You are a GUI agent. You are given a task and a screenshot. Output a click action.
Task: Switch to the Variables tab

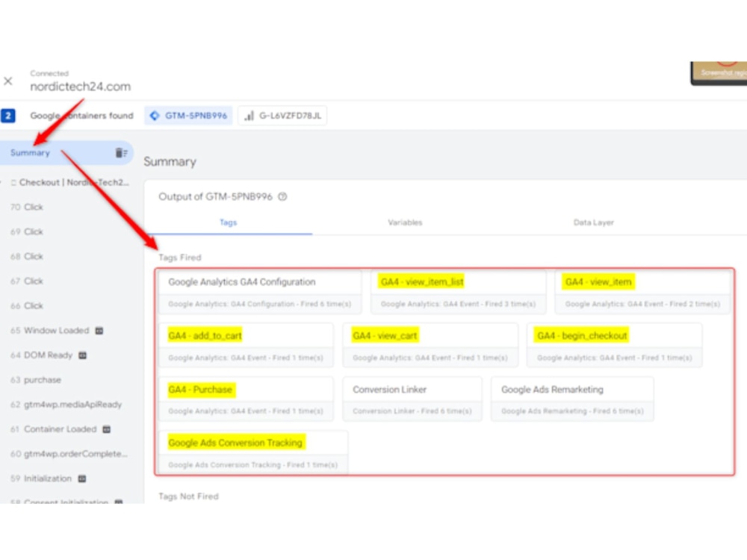point(404,222)
